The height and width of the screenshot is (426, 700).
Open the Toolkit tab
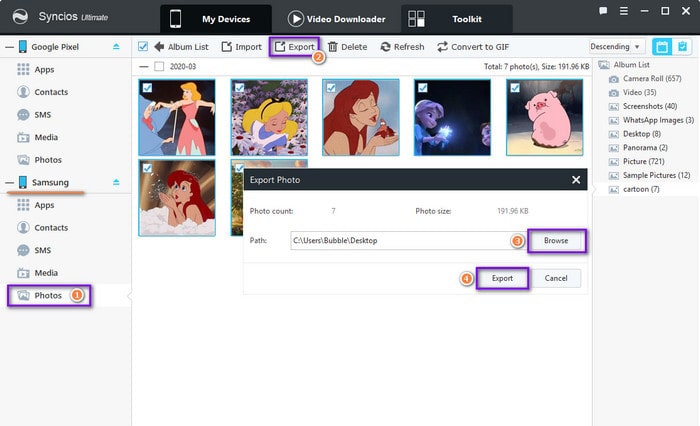pos(457,19)
